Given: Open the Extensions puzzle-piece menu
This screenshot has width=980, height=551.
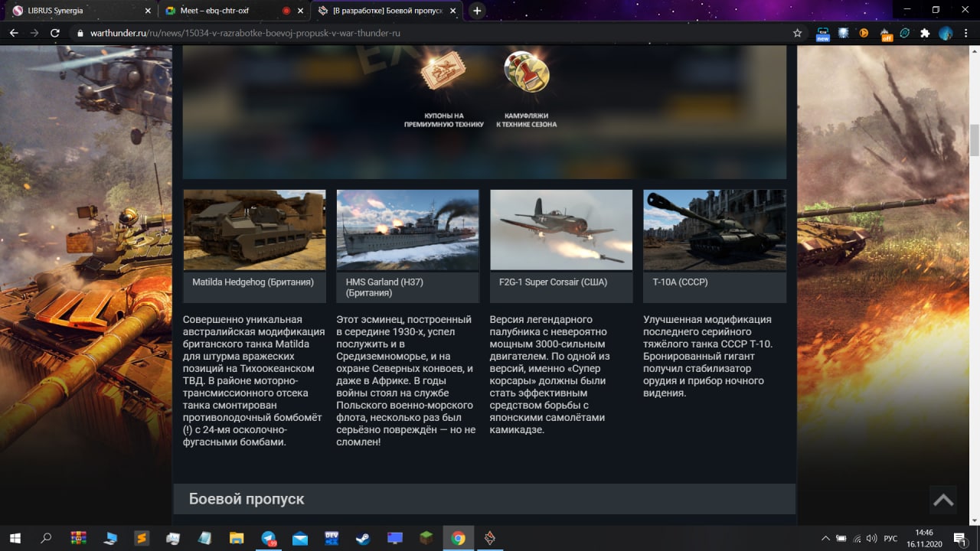Looking at the screenshot, I should click(x=925, y=33).
